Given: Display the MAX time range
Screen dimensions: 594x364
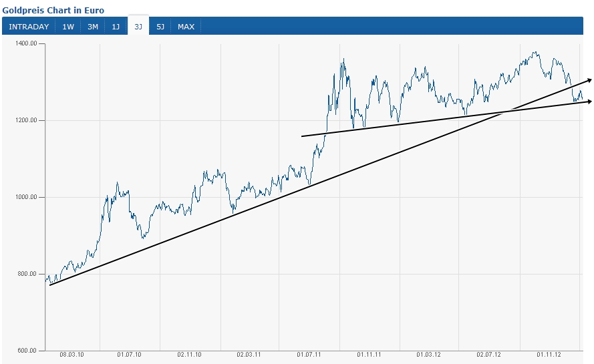Looking at the screenshot, I should coord(186,27).
